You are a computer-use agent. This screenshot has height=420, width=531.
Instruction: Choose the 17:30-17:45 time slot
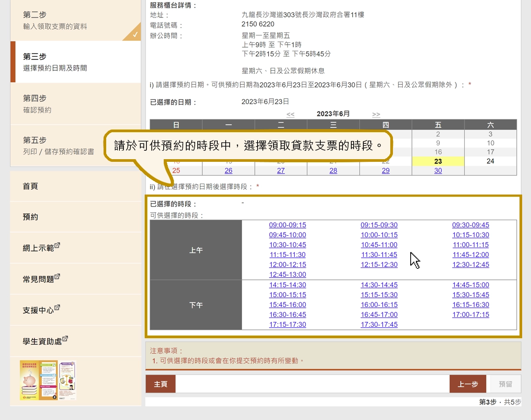(x=379, y=325)
